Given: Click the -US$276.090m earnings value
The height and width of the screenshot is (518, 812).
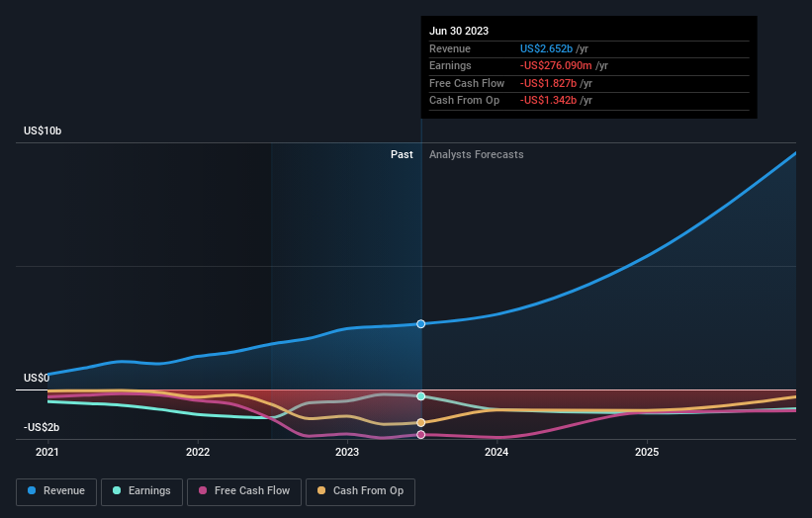Looking at the screenshot, I should (x=556, y=65).
